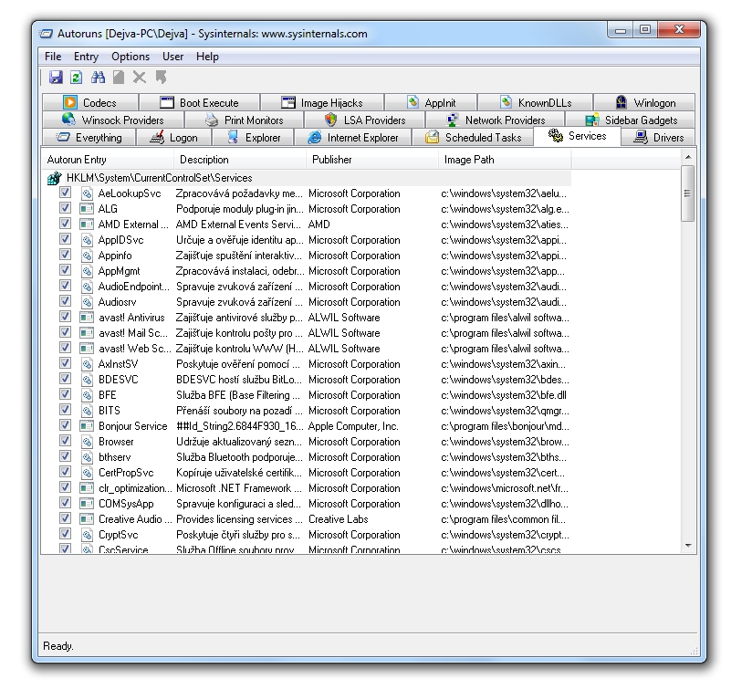Click the Delete X toolbar icon

pos(140,78)
